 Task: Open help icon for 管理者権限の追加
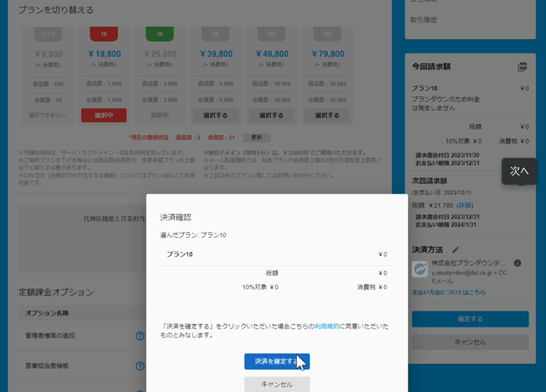140,336
